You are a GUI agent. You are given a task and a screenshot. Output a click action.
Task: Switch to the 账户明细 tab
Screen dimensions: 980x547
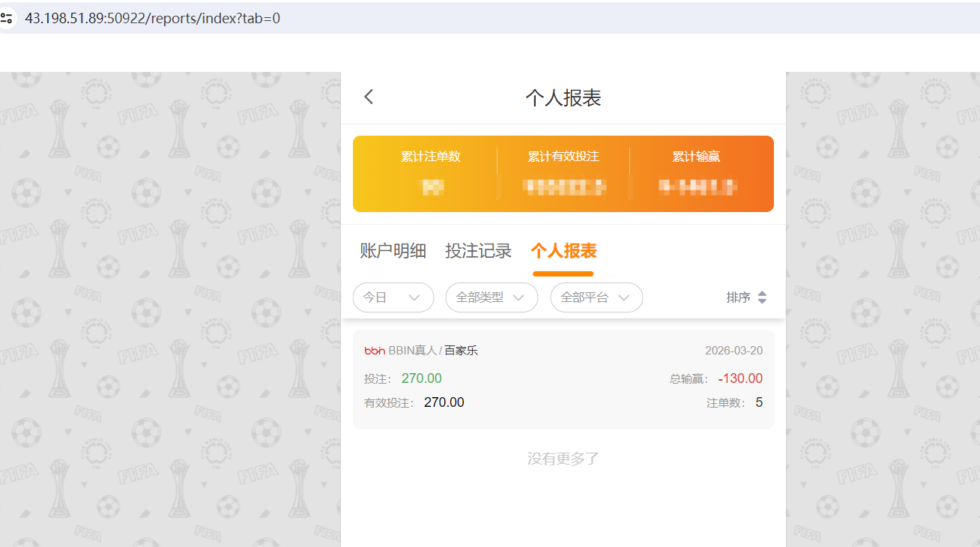(x=393, y=250)
